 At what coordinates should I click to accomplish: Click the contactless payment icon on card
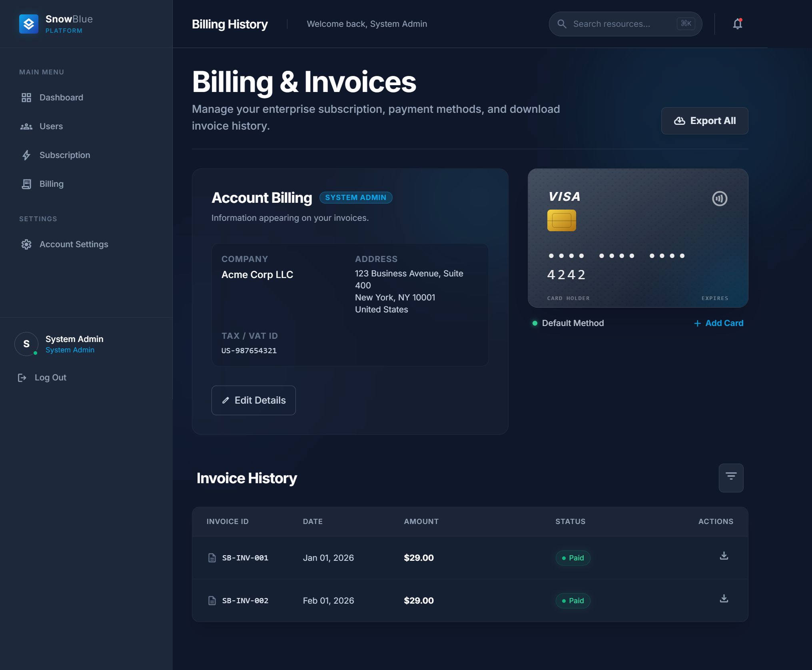point(719,198)
